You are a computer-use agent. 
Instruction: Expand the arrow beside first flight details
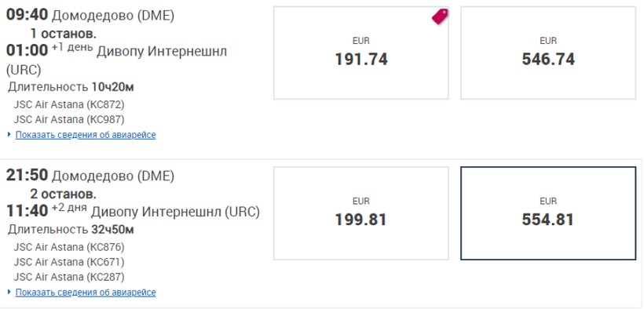9,134
